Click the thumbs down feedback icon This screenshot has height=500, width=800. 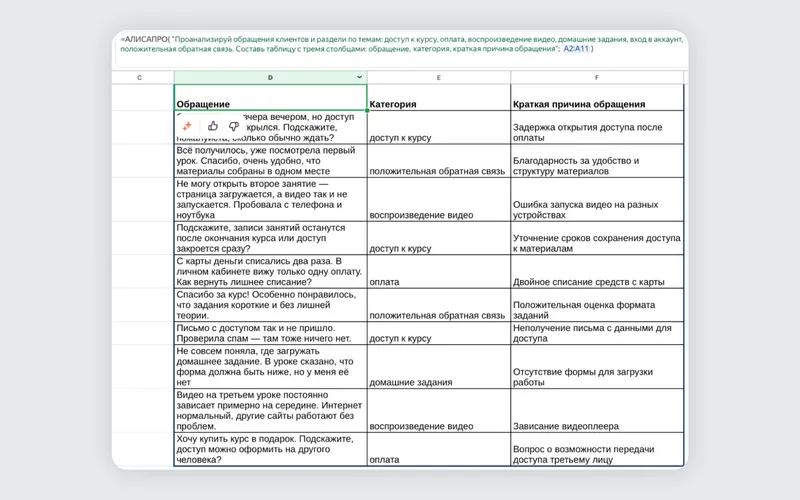(234, 126)
